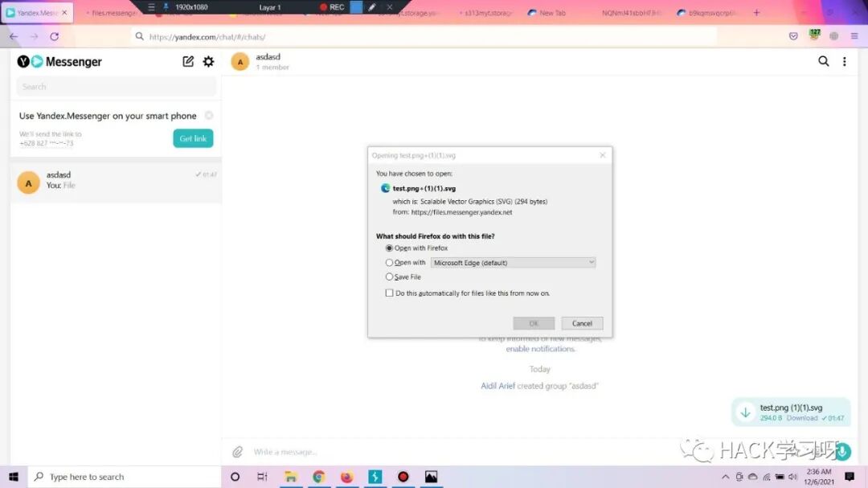Check Do this automatically for files

389,293
